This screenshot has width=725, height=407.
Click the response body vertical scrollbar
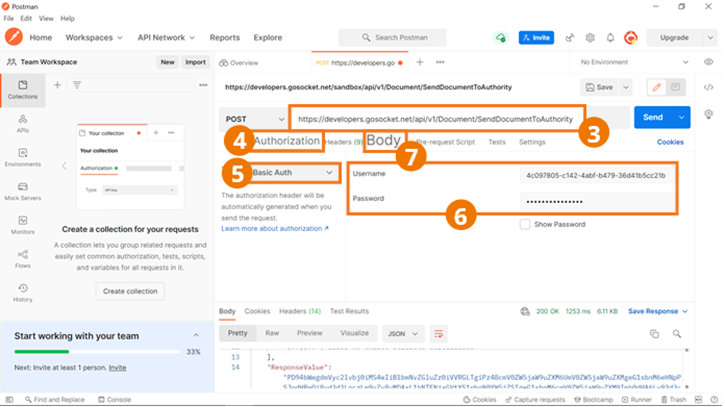687,368
